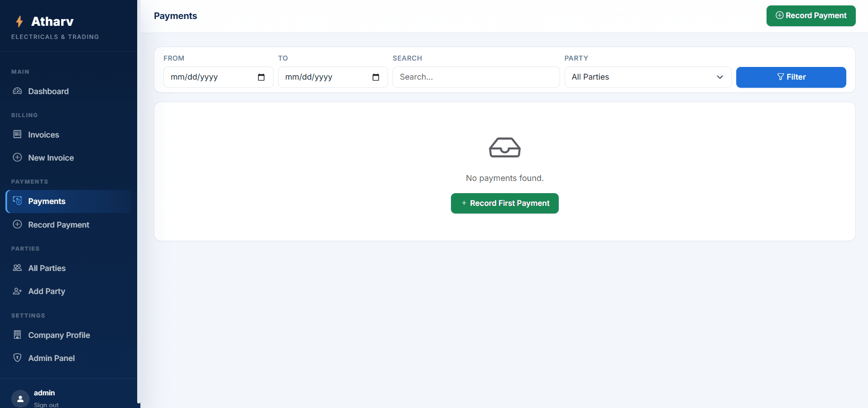
Task: Click the 'Payments' page heading
Action: [176, 16]
